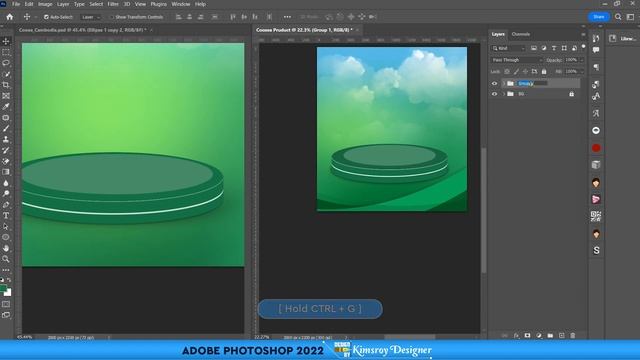Open the Edit toolbar ellipsis button

6,270
